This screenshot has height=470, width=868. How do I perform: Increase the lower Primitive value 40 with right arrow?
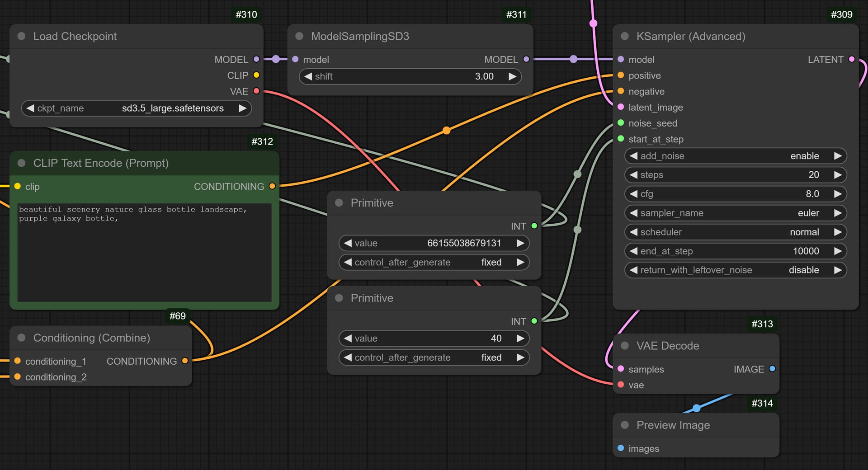click(x=520, y=338)
